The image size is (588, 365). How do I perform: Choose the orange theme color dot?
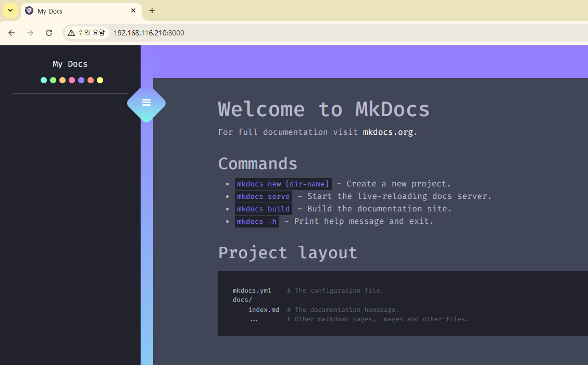(62, 80)
